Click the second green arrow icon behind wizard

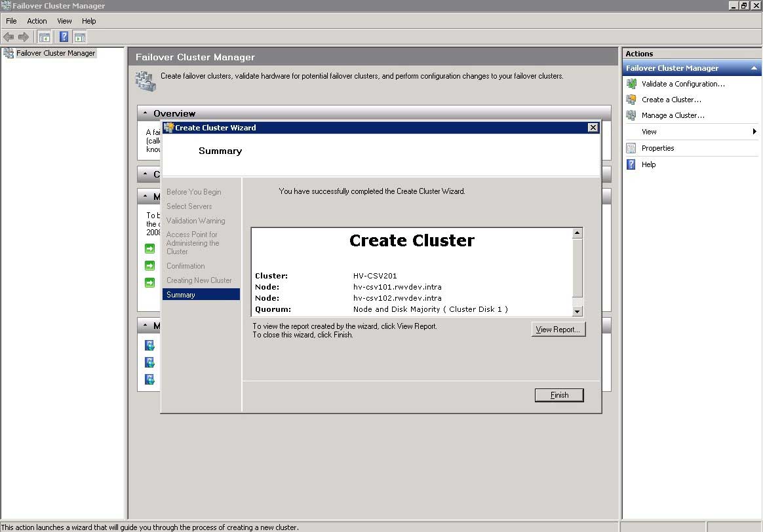click(150, 265)
